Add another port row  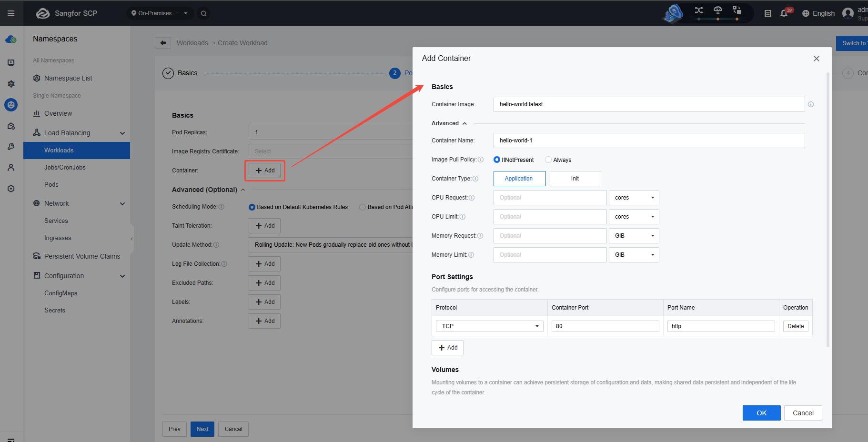pyautogui.click(x=447, y=348)
